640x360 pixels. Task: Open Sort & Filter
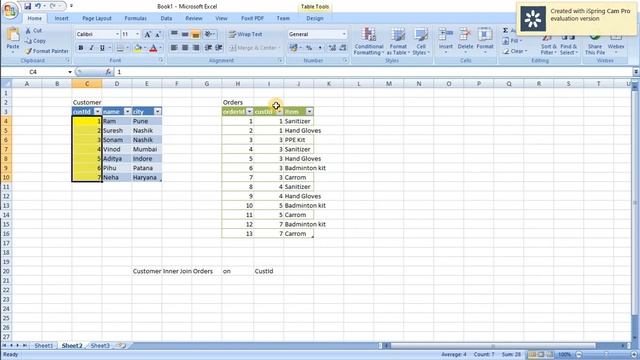(548, 45)
